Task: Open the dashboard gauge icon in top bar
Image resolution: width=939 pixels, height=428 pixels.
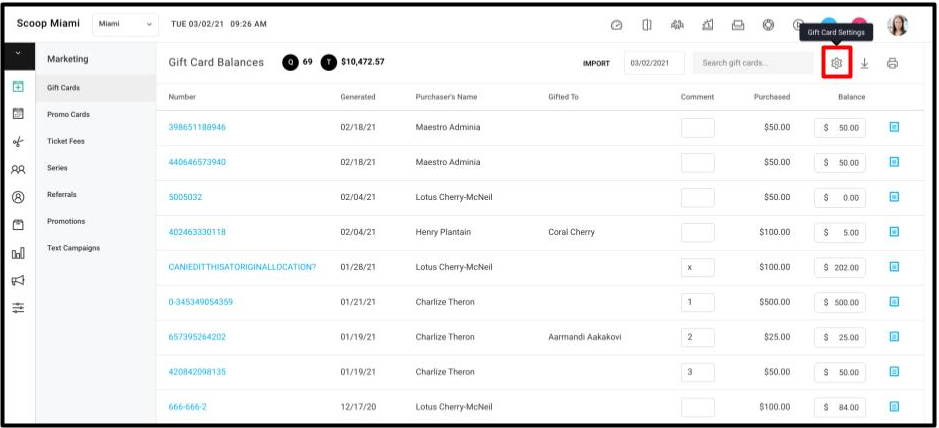Action: tap(616, 25)
